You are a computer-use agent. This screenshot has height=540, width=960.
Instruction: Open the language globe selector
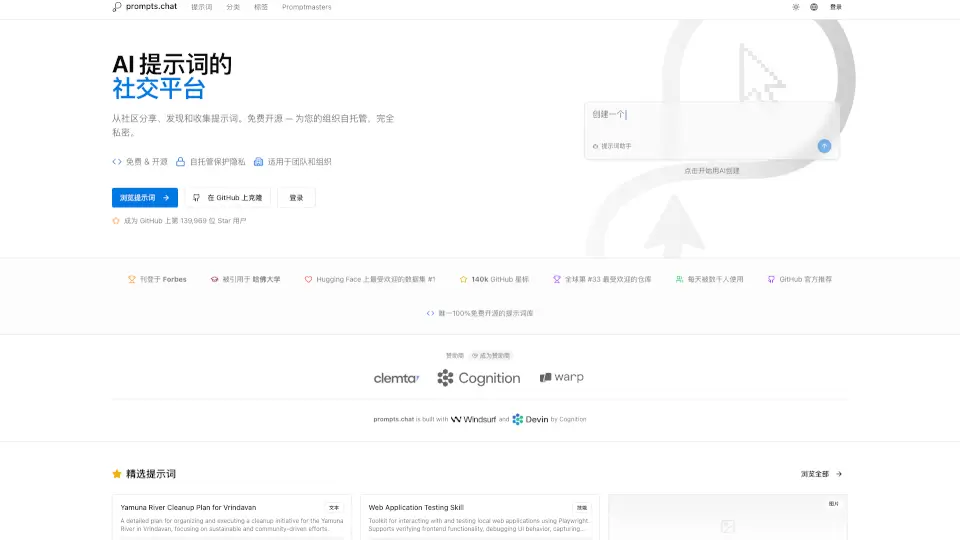tap(814, 7)
